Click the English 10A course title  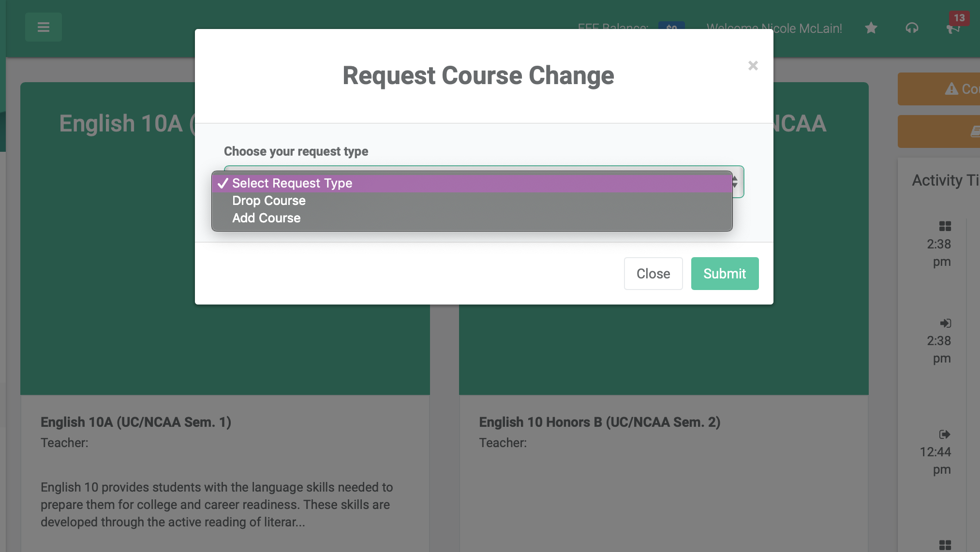136,422
